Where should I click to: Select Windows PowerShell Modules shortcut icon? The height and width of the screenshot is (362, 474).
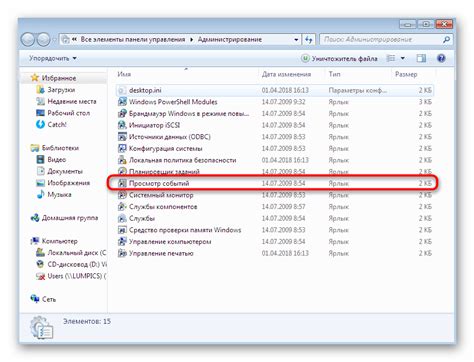122,102
